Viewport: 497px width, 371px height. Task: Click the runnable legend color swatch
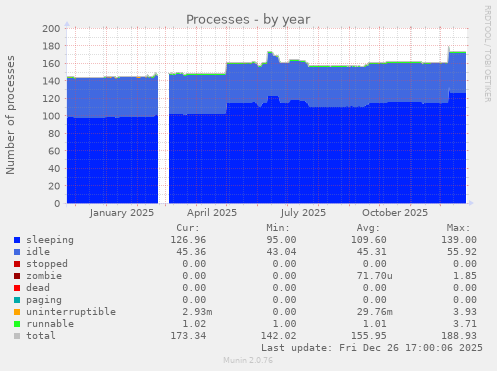pyautogui.click(x=17, y=324)
